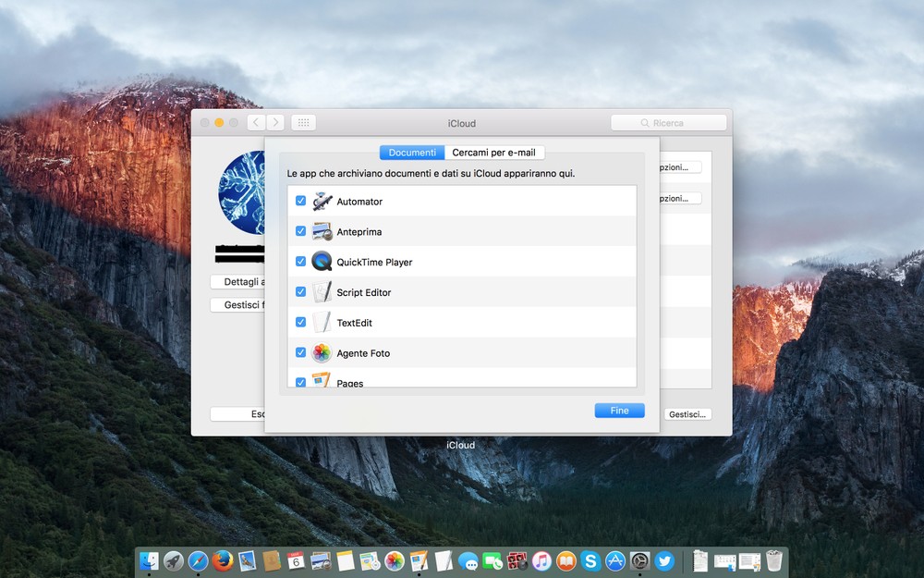The width and height of the screenshot is (924, 578).
Task: Click the Script Editor icon in the list
Action: (322, 292)
